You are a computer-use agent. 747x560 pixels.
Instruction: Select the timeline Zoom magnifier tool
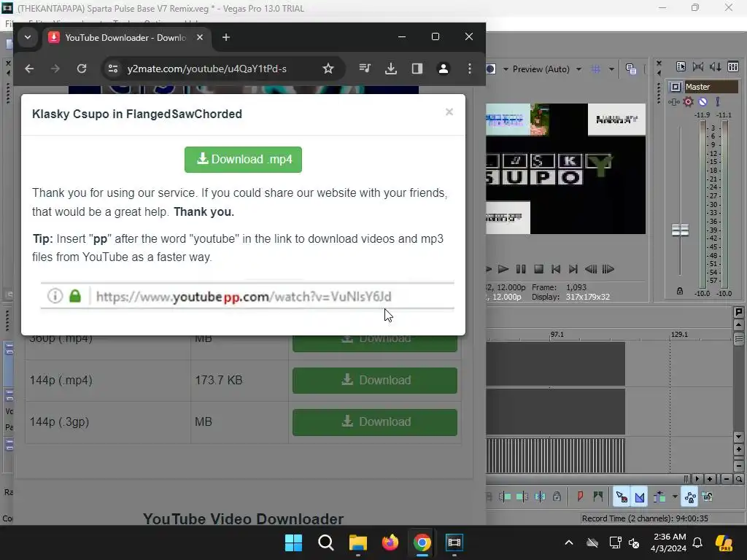pyautogui.click(x=738, y=479)
